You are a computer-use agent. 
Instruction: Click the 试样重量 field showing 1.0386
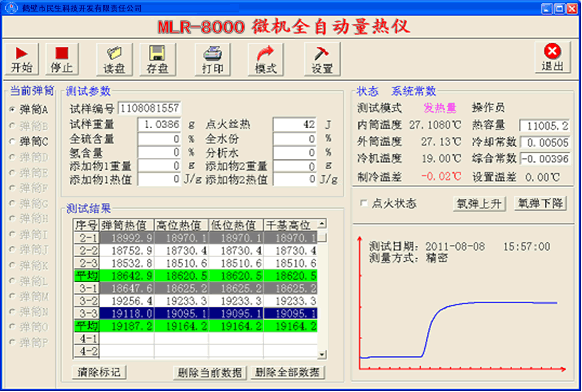pyautogui.click(x=159, y=124)
